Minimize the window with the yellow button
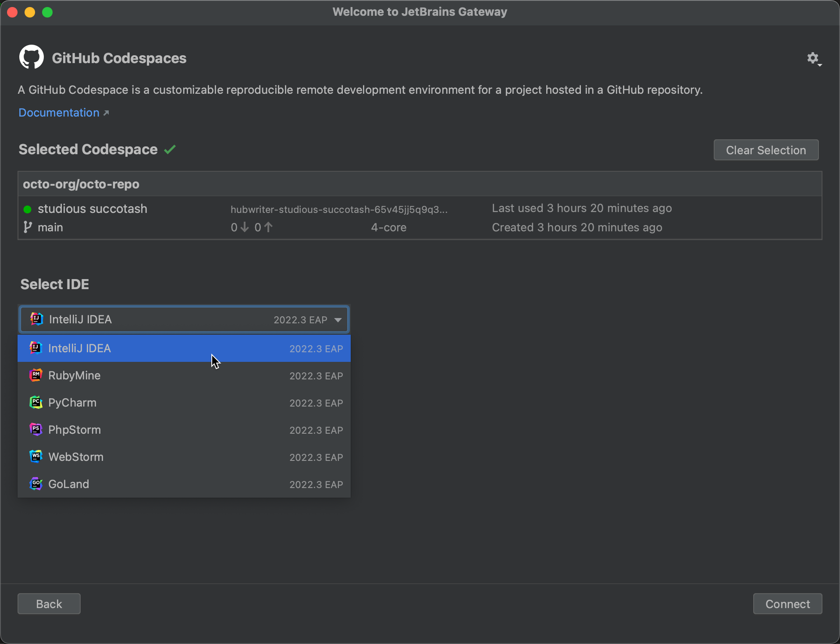 pyautogui.click(x=30, y=12)
